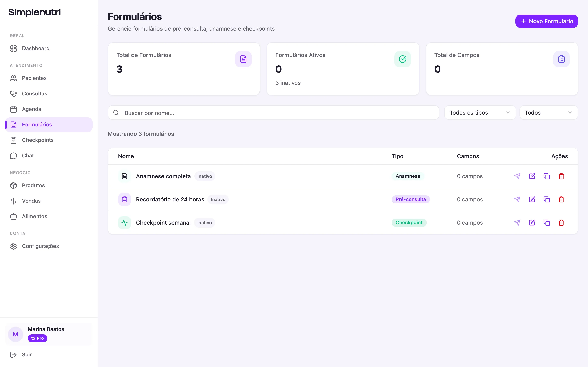This screenshot has height=367, width=588.
Task: Send the Recordatório de 24 horas form
Action: pos(517,200)
